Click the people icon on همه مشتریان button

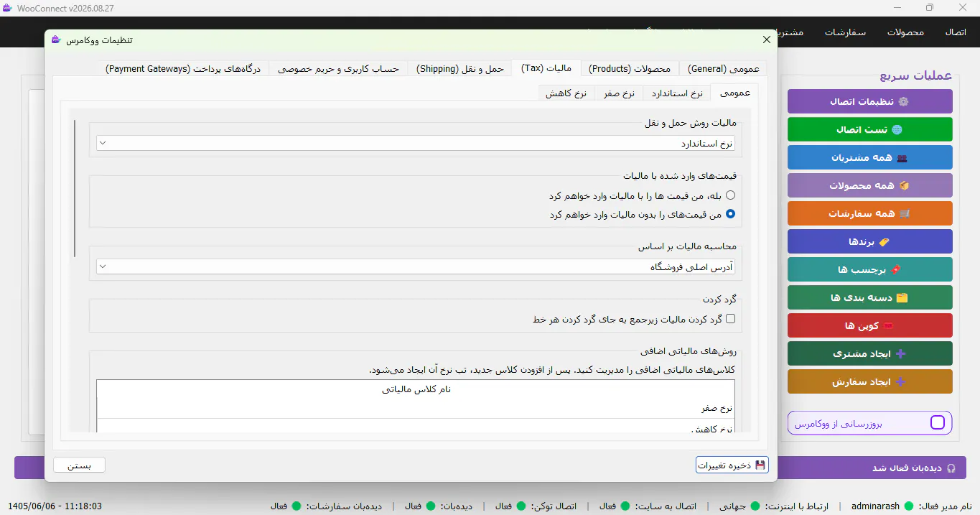click(x=902, y=157)
